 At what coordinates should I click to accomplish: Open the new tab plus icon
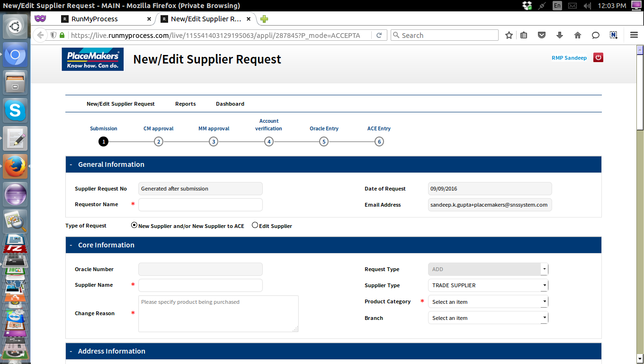point(264,19)
